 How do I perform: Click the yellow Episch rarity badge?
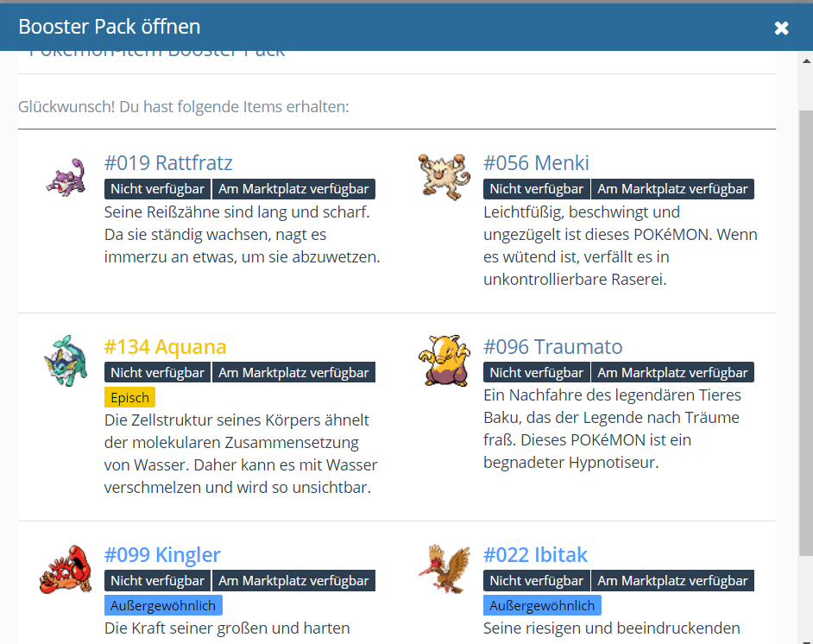pos(129,398)
